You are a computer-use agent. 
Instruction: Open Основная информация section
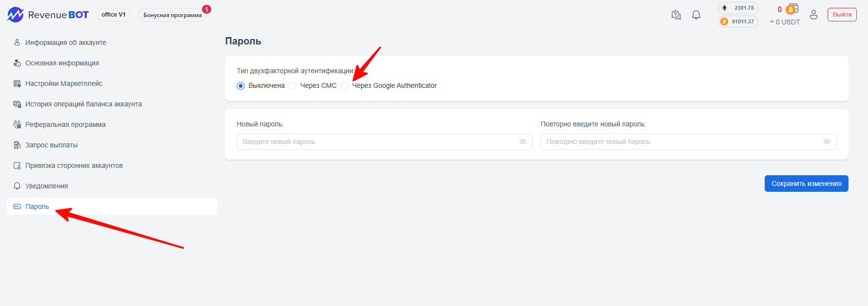coord(62,63)
